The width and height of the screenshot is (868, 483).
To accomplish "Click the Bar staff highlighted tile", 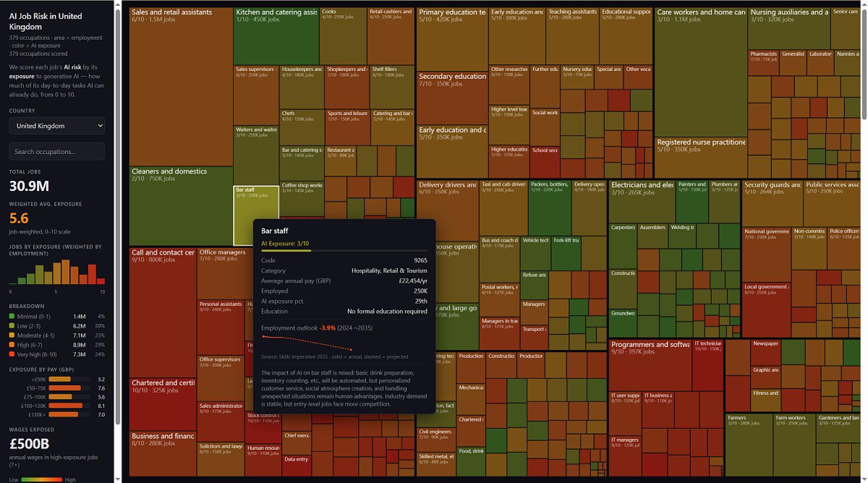I will point(256,215).
